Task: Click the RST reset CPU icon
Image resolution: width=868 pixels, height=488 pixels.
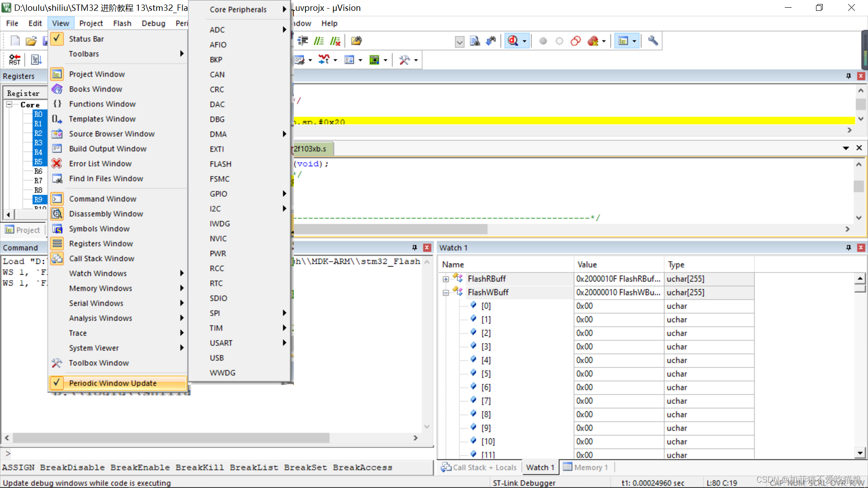Action: (x=14, y=59)
